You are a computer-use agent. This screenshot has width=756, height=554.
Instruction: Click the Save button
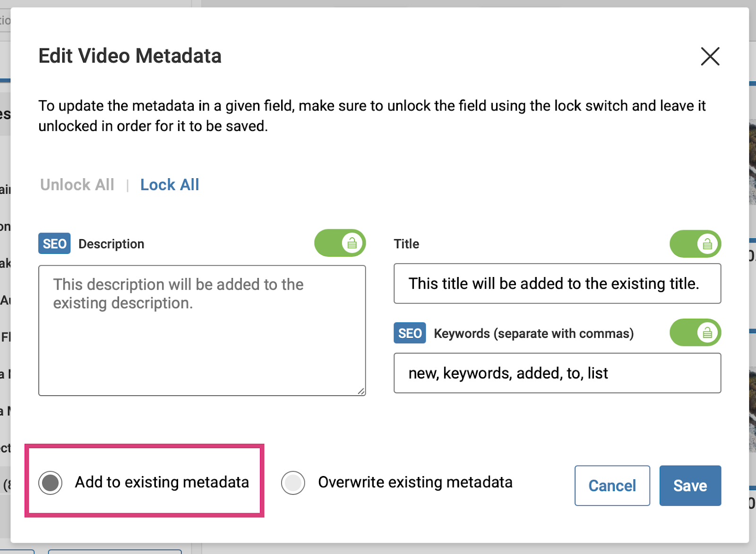tap(690, 485)
